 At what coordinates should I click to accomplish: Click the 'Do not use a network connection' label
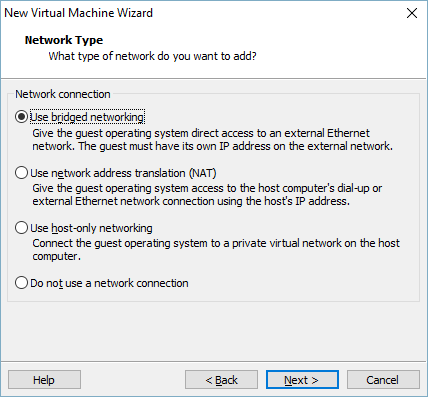[109, 283]
